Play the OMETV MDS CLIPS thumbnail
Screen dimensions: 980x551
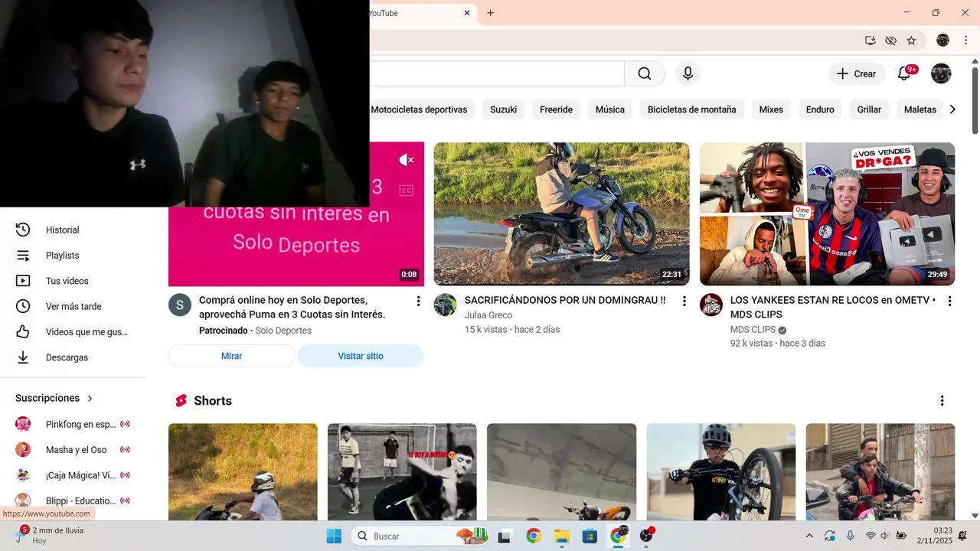[827, 214]
